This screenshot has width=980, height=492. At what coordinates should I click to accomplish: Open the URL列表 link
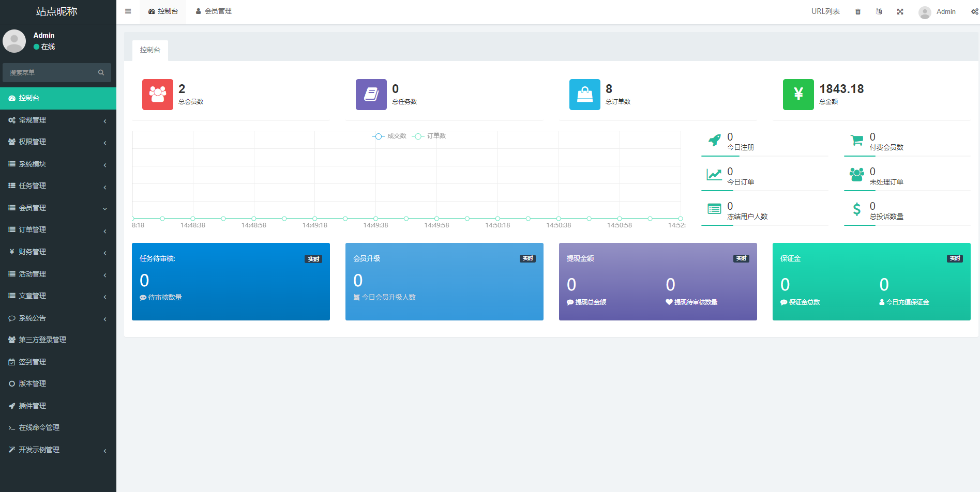(x=825, y=11)
